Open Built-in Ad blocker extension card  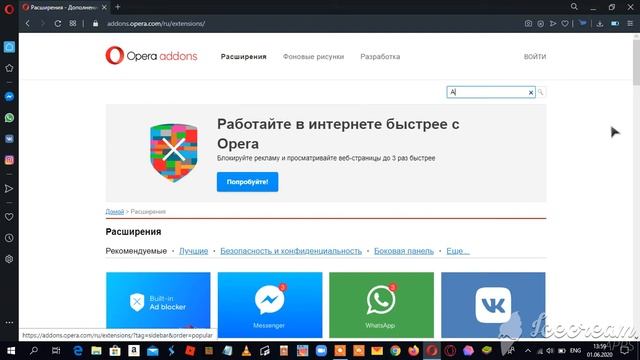158,304
